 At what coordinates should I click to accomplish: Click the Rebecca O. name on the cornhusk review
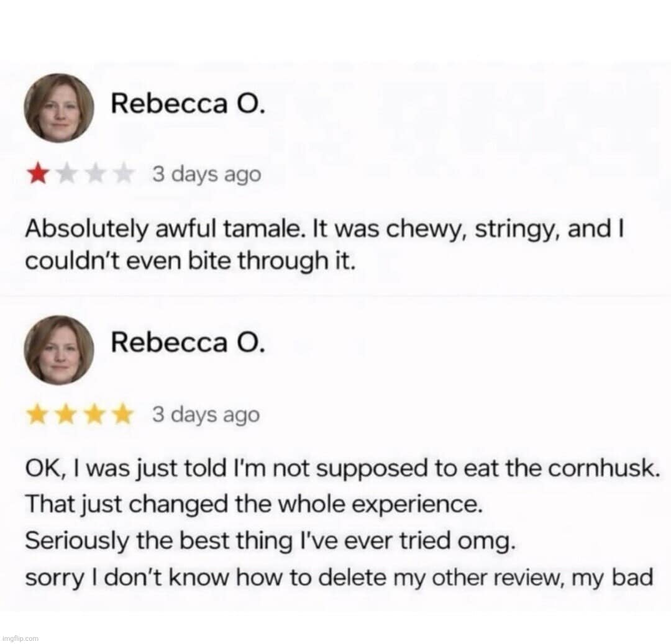pyautogui.click(x=188, y=342)
